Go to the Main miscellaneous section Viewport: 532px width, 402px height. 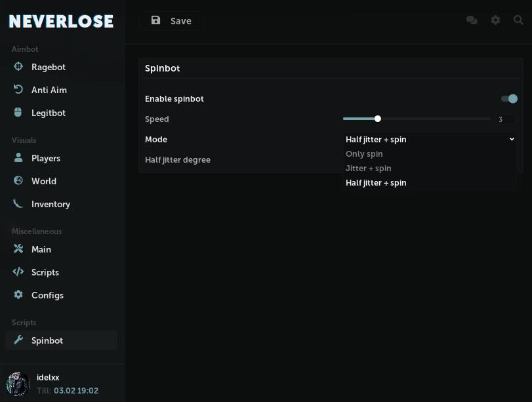pyautogui.click(x=18, y=249)
